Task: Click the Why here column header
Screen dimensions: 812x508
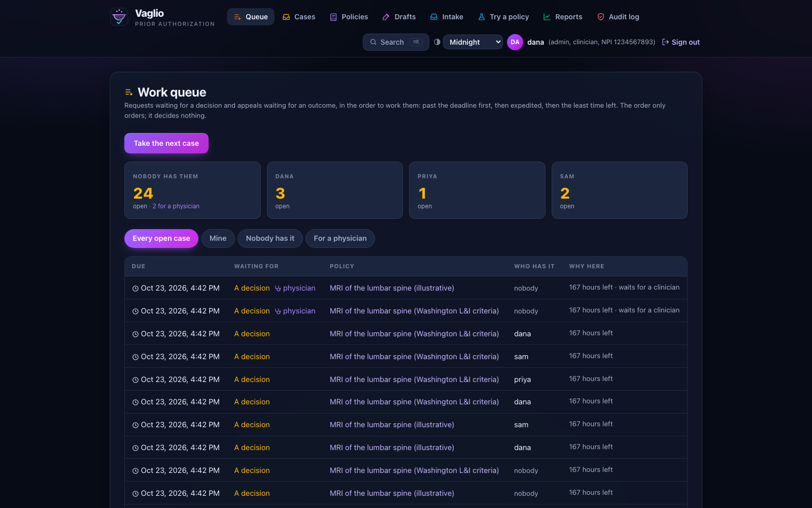Action: point(587,266)
